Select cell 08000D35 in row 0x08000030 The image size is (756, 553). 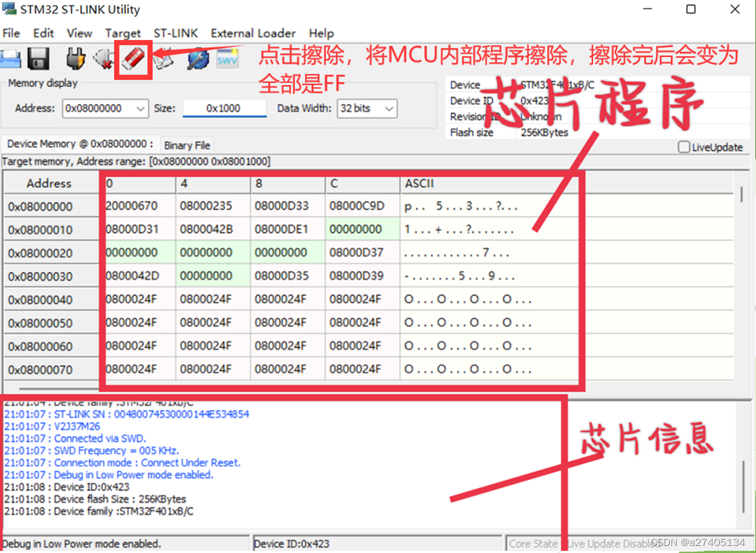[288, 276]
